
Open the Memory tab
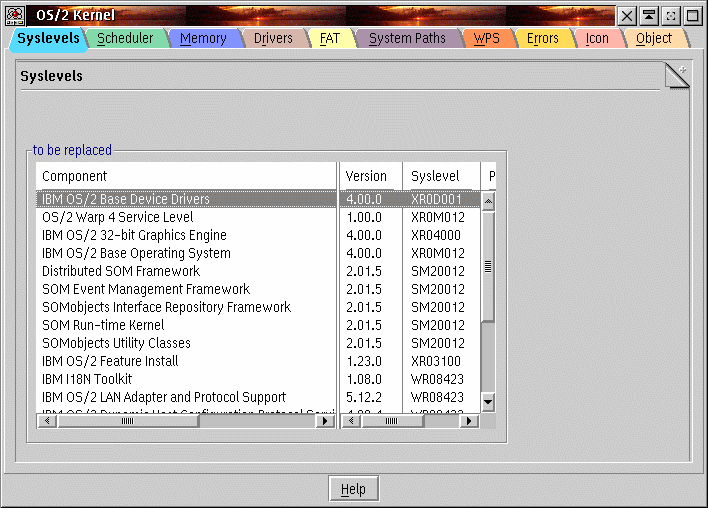click(203, 39)
